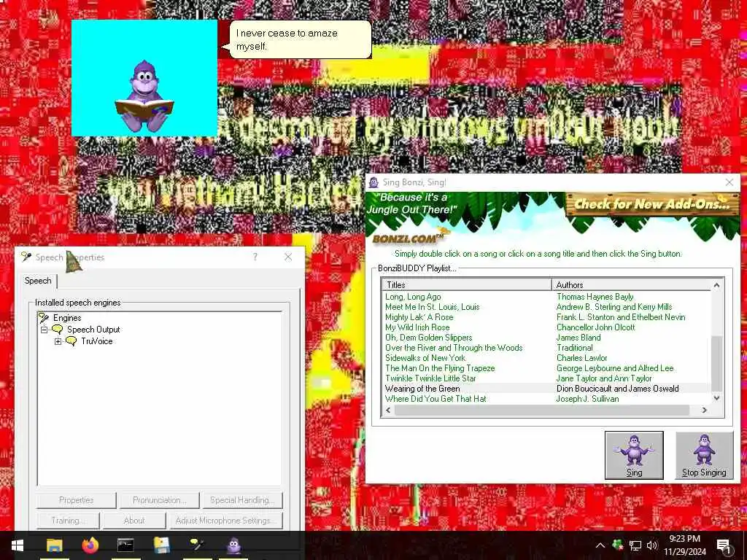
Task: Select song My Wild Irish Rose
Action: (x=417, y=327)
